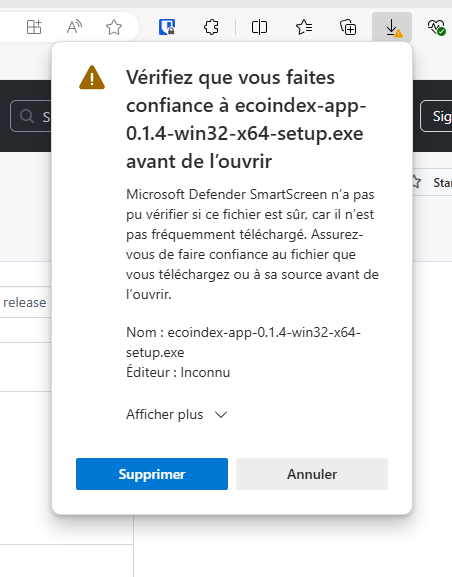
Task: Click the GitHub Sign in button
Action: [437, 116]
